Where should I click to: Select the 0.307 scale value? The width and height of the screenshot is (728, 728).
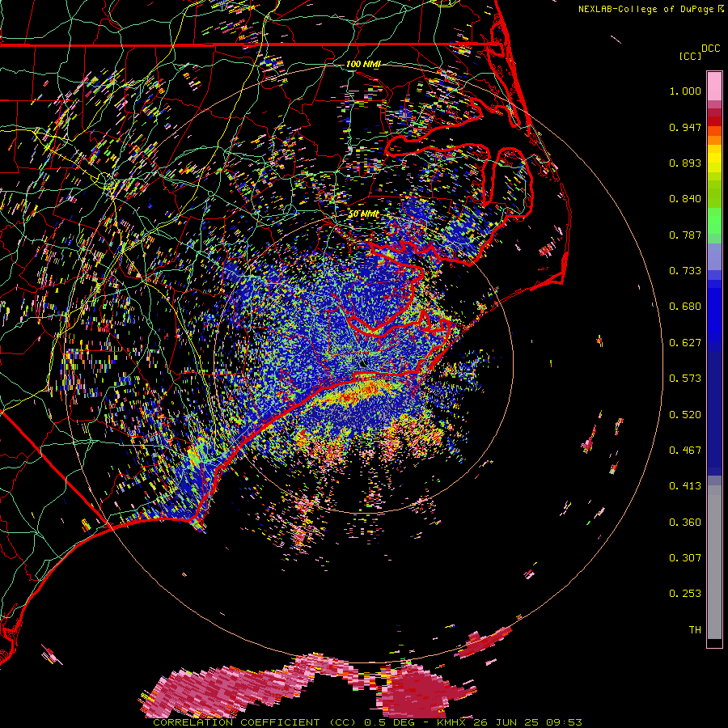(x=685, y=558)
